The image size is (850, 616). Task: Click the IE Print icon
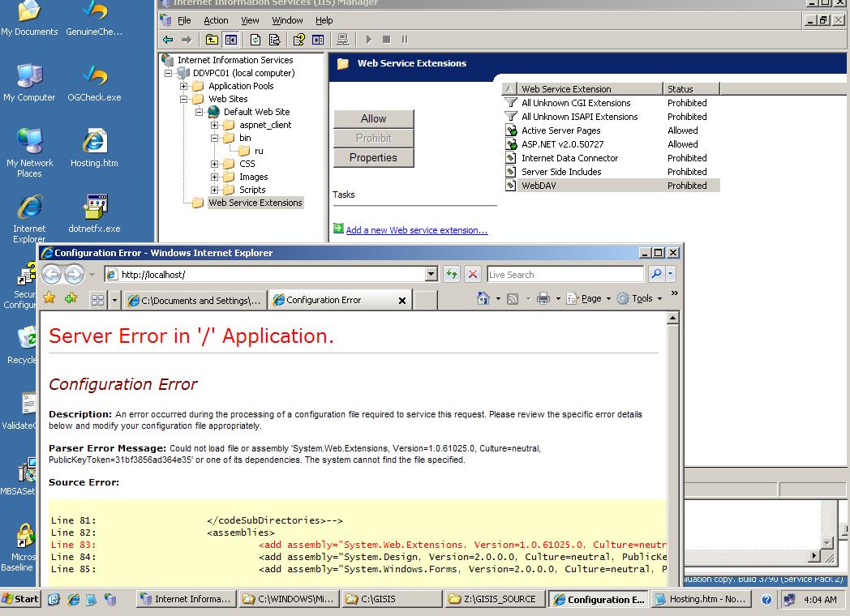pyautogui.click(x=543, y=298)
